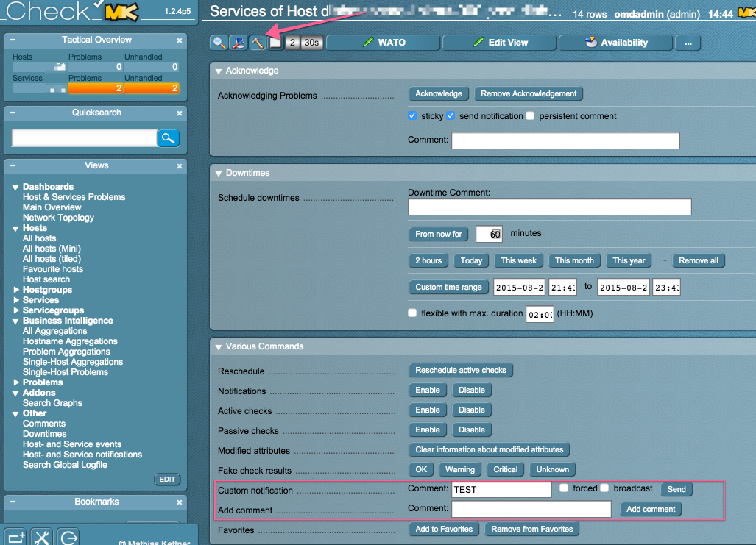Expand the Hostgroups tree node
756x545 pixels.
tap(16, 290)
